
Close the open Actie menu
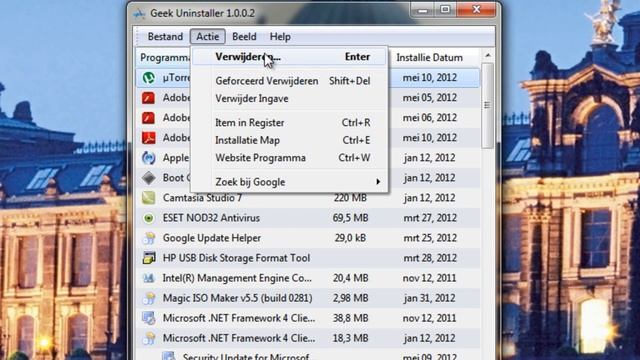click(x=207, y=37)
